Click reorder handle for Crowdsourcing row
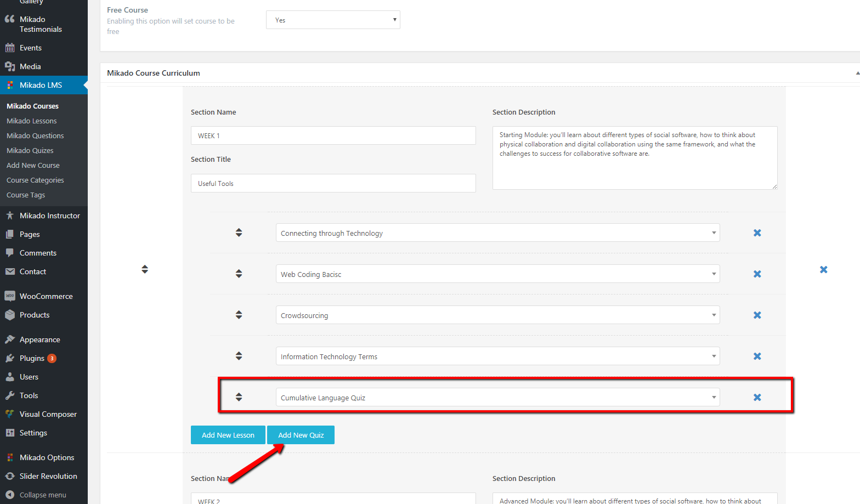This screenshot has width=860, height=504. (239, 315)
